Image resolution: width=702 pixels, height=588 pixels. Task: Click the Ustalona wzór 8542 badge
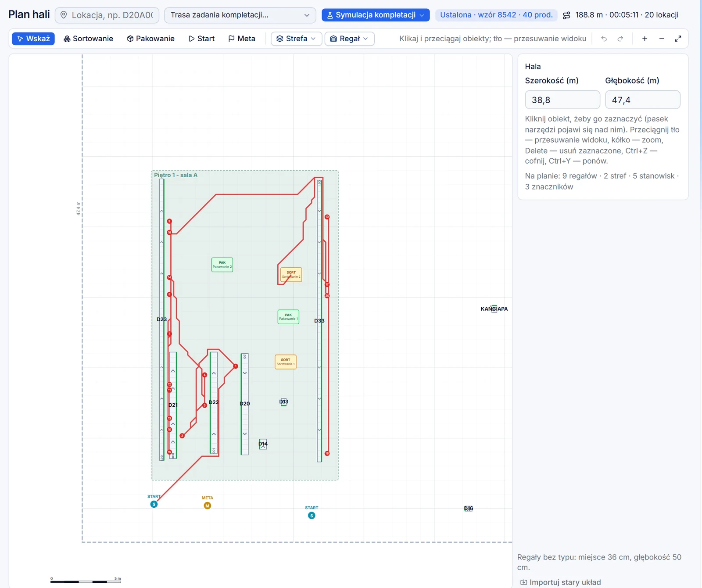496,15
